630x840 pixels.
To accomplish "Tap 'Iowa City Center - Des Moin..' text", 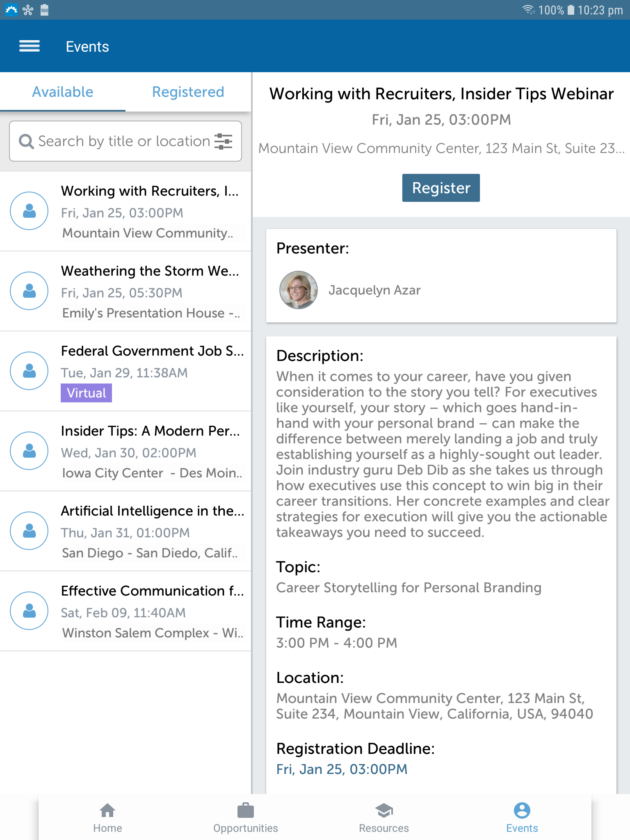I will click(152, 473).
